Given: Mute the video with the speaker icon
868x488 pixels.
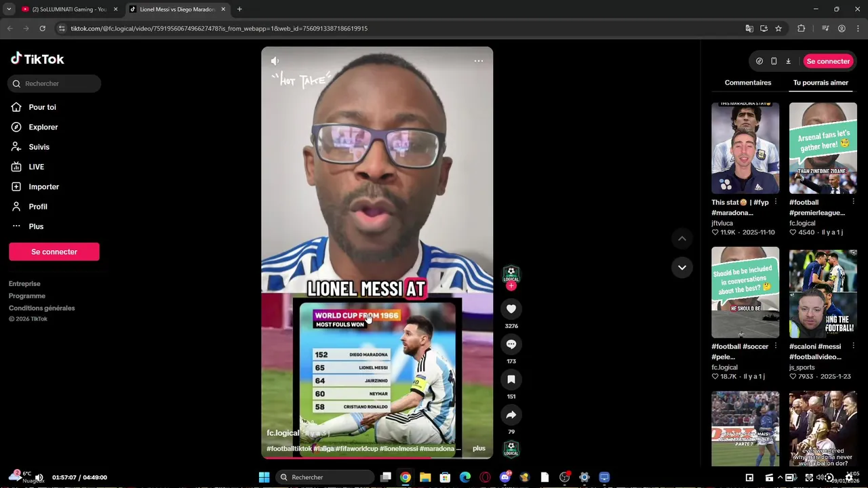Looking at the screenshot, I should 275,61.
